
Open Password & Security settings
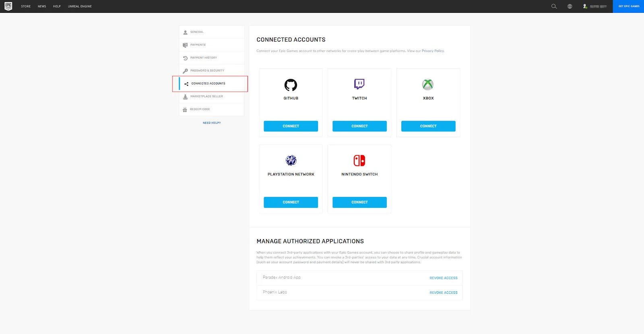coord(212,71)
